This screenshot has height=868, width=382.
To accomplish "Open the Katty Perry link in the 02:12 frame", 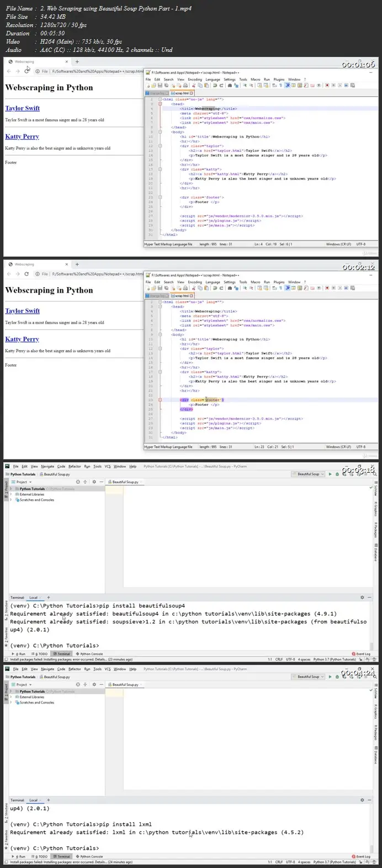I will [22, 339].
